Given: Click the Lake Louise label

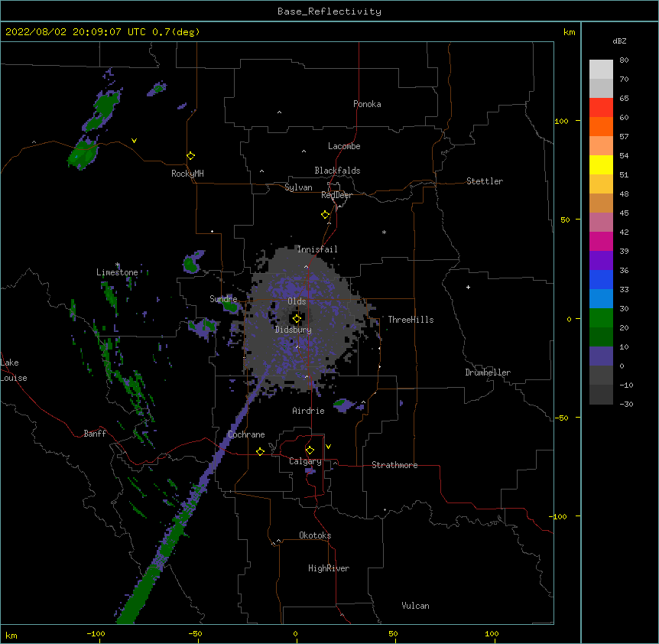Looking at the screenshot, I should [14, 370].
